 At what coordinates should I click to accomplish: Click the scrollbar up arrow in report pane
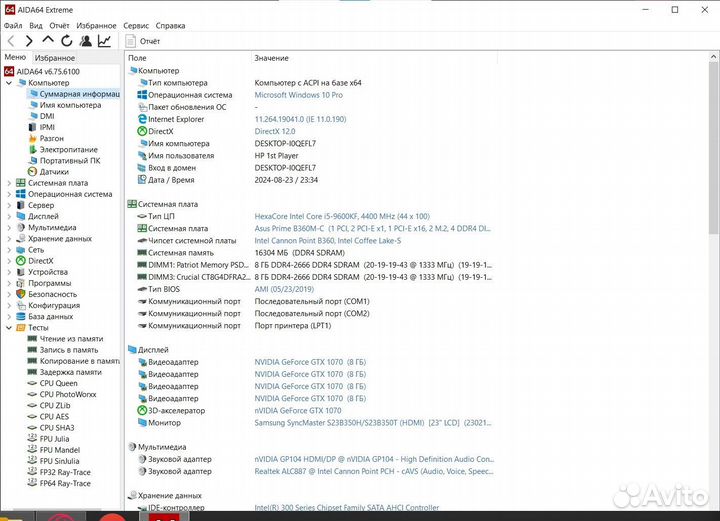713,57
